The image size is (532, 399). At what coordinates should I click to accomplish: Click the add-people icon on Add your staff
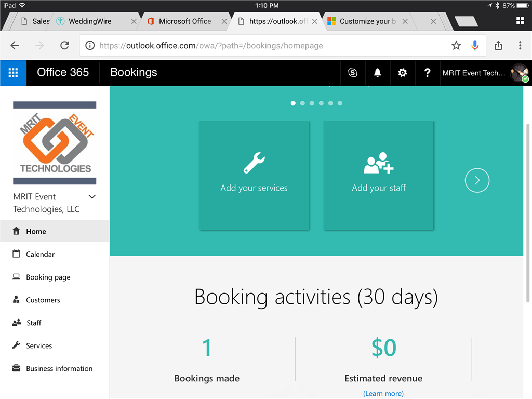[379, 163]
